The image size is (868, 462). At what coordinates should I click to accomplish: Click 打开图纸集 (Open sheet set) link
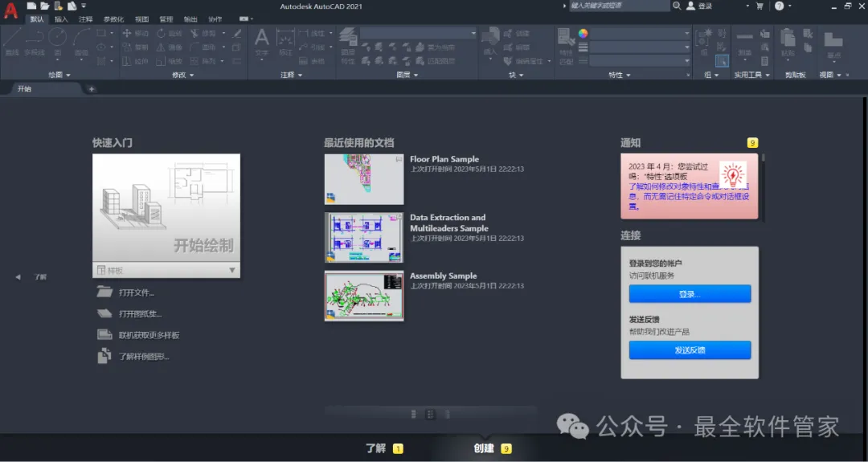click(140, 313)
